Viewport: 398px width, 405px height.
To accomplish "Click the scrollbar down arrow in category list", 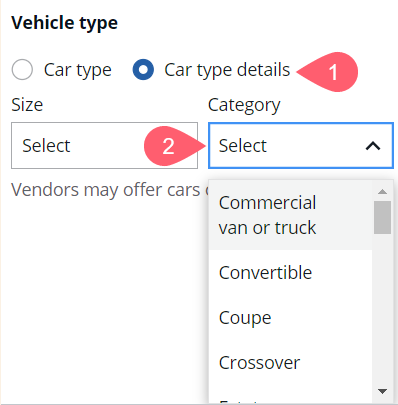I will point(382,391).
